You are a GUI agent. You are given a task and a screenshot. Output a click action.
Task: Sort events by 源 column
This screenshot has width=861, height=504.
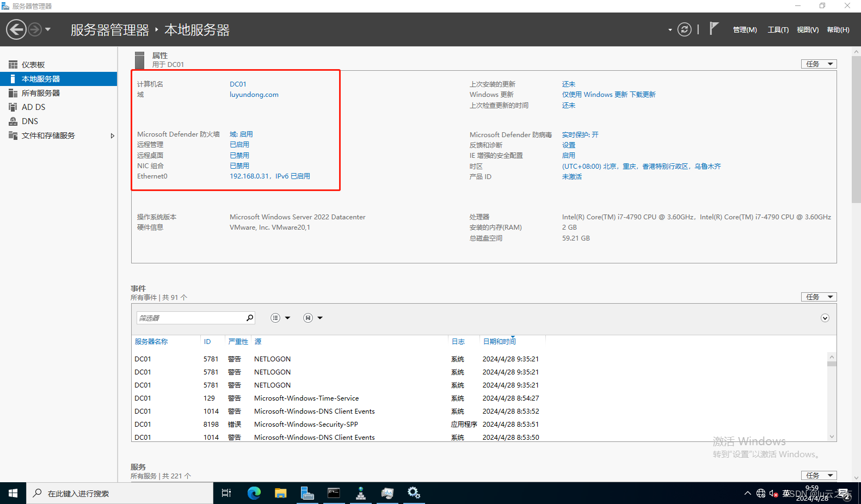pyautogui.click(x=258, y=342)
